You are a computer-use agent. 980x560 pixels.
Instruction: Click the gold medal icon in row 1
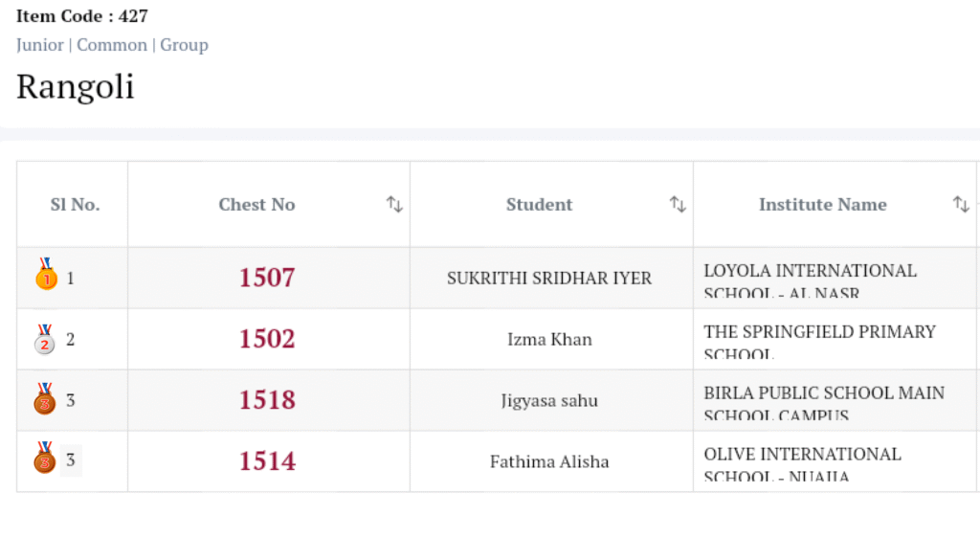click(46, 275)
